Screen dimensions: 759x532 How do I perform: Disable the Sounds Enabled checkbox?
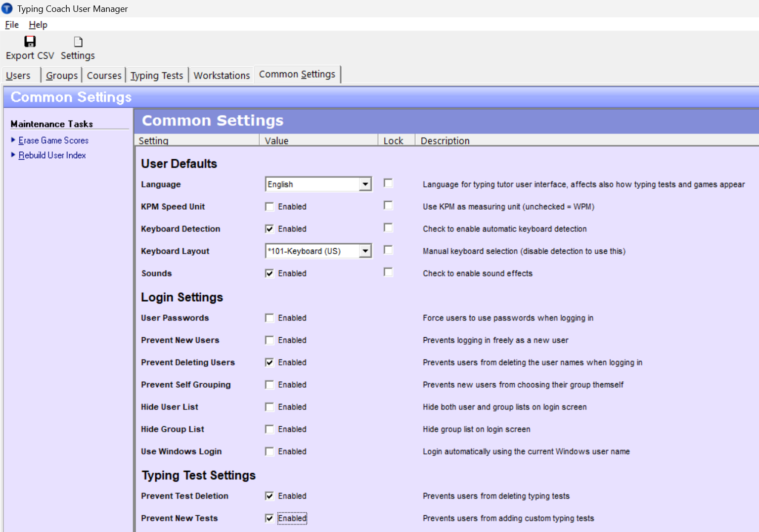point(269,273)
